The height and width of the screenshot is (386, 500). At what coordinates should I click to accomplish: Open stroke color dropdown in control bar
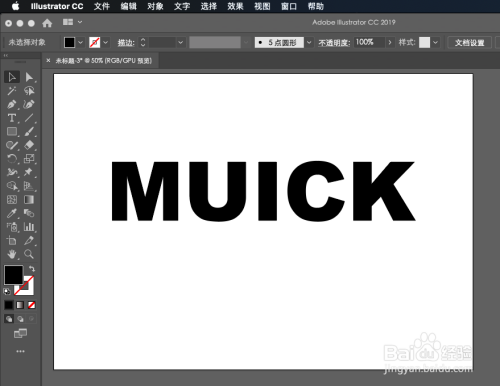[105, 42]
